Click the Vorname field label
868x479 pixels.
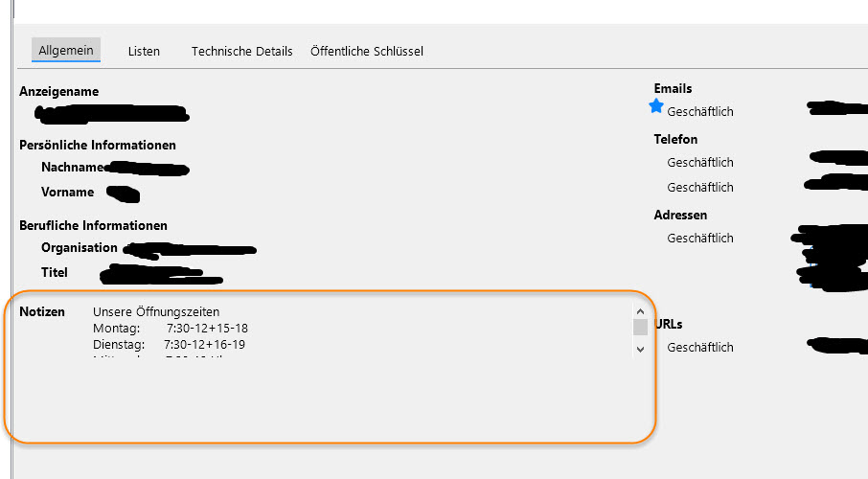tap(67, 193)
